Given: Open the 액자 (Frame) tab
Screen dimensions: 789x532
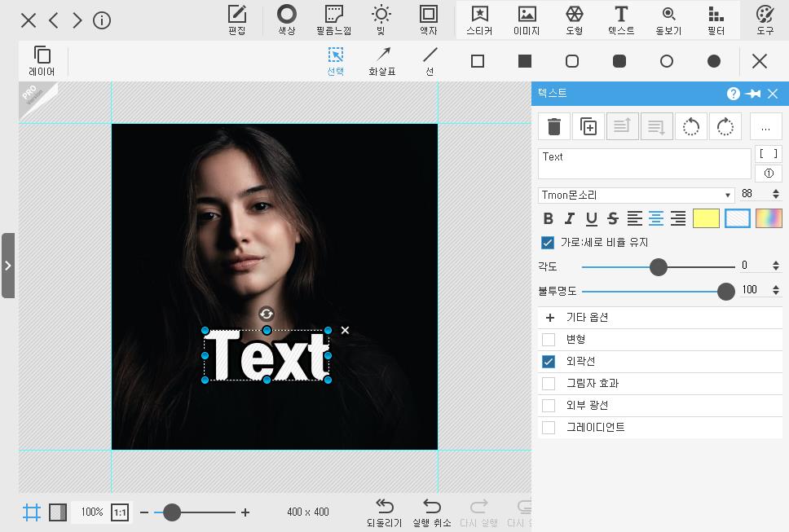Looking at the screenshot, I should click(428, 20).
